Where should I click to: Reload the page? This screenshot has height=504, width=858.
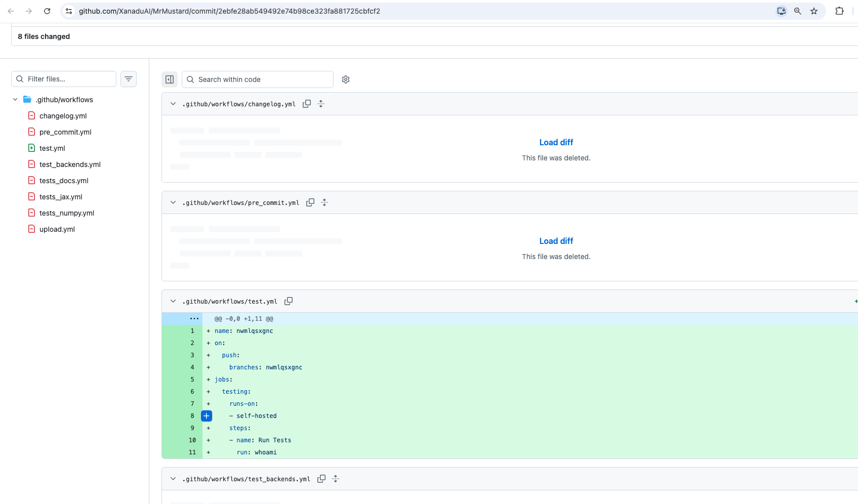pyautogui.click(x=47, y=11)
